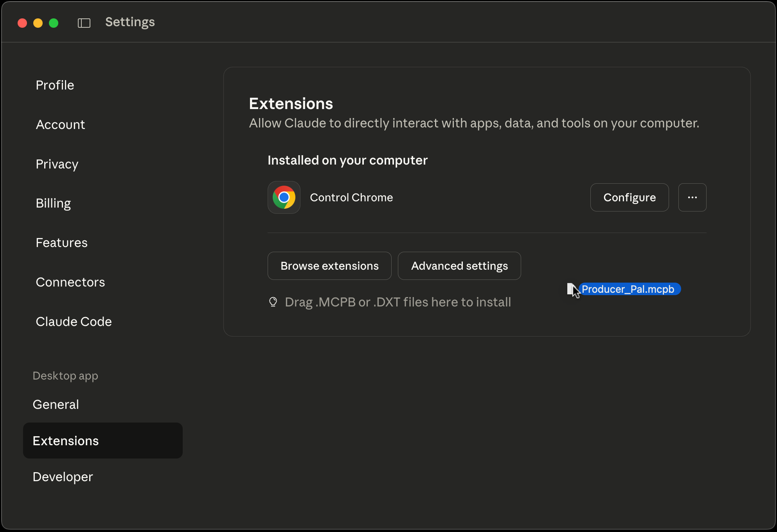Toggle the sidebar using the titlebar icon
The height and width of the screenshot is (532, 777).
[84, 22]
